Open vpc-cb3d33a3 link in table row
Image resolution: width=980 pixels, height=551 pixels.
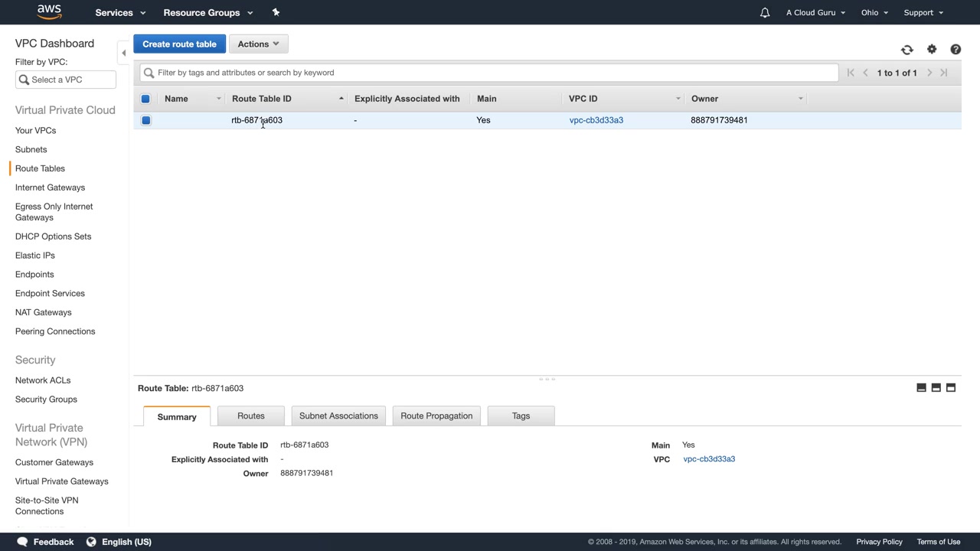(x=596, y=120)
